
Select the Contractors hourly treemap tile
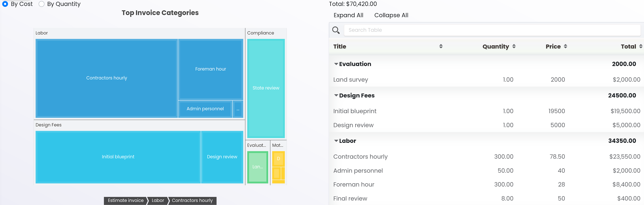point(107,78)
